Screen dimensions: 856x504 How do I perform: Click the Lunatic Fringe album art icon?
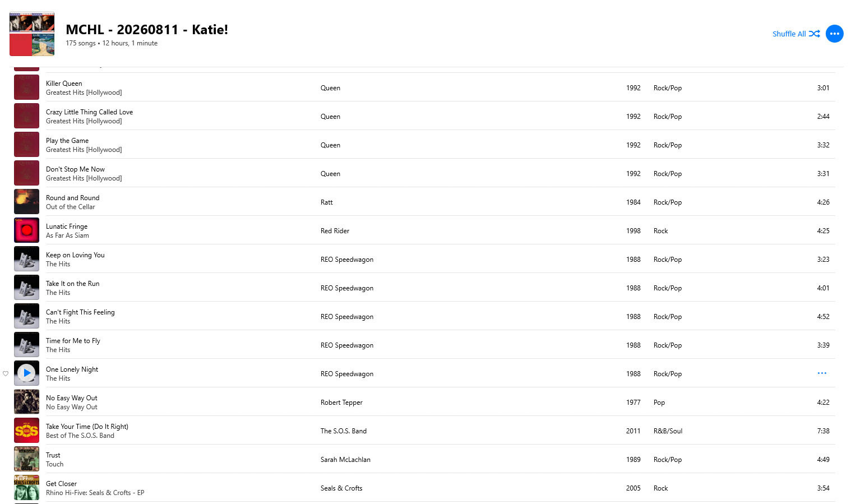[x=26, y=230]
